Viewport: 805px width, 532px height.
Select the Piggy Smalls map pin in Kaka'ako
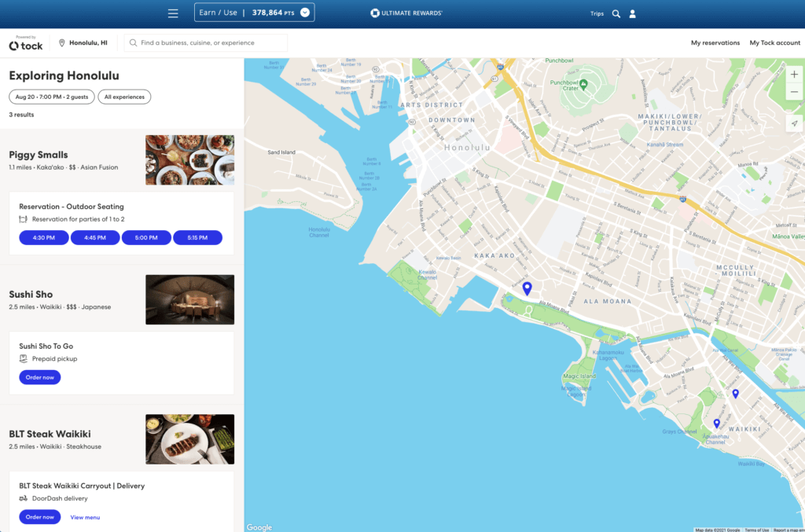coord(527,288)
